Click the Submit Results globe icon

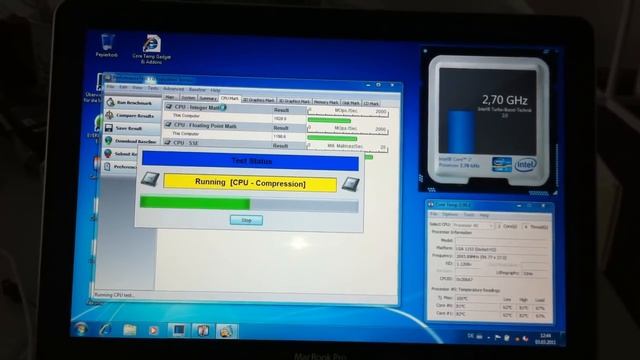click(108, 153)
